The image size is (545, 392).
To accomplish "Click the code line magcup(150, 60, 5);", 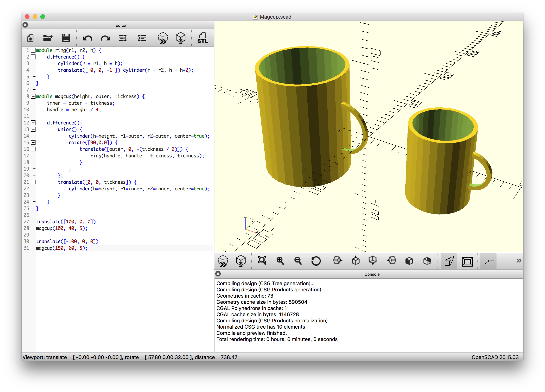I will click(x=62, y=248).
